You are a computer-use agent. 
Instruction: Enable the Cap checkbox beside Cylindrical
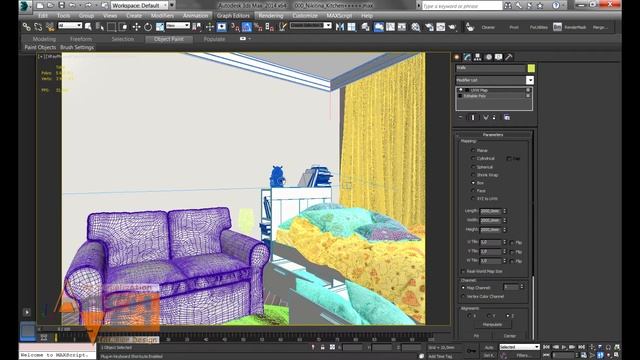point(509,158)
